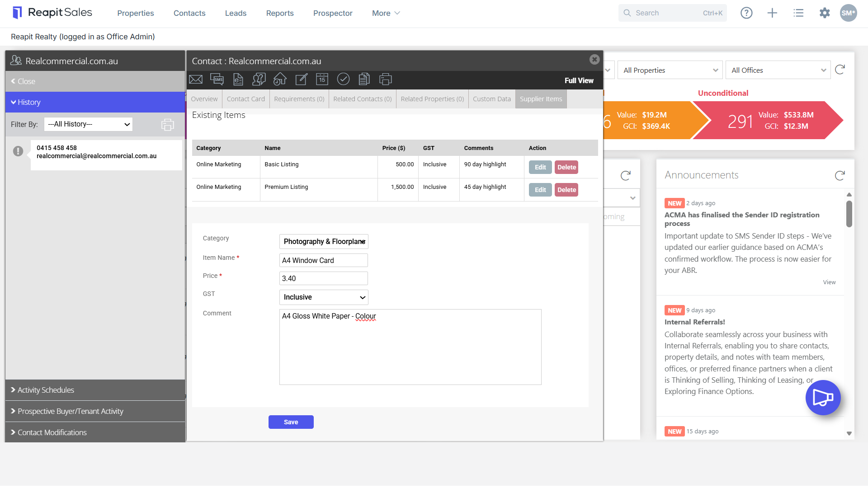The image size is (868, 488).
Task: Open the All History filter dropdown
Action: point(88,124)
